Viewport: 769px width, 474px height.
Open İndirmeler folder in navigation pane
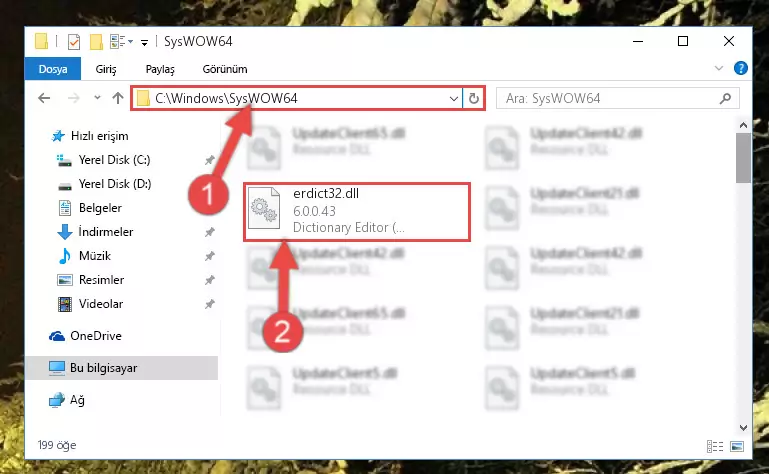pos(105,232)
